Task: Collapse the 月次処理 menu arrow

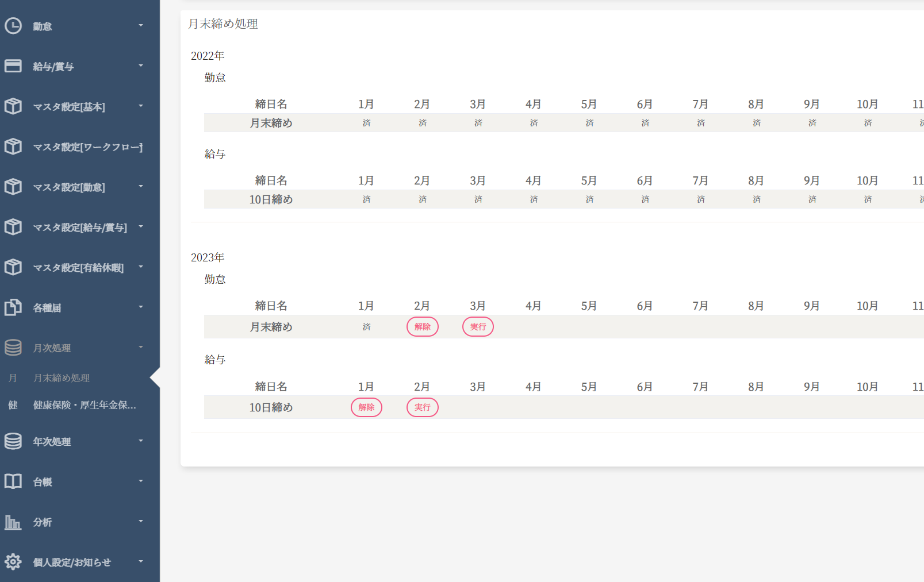Action: (141, 347)
